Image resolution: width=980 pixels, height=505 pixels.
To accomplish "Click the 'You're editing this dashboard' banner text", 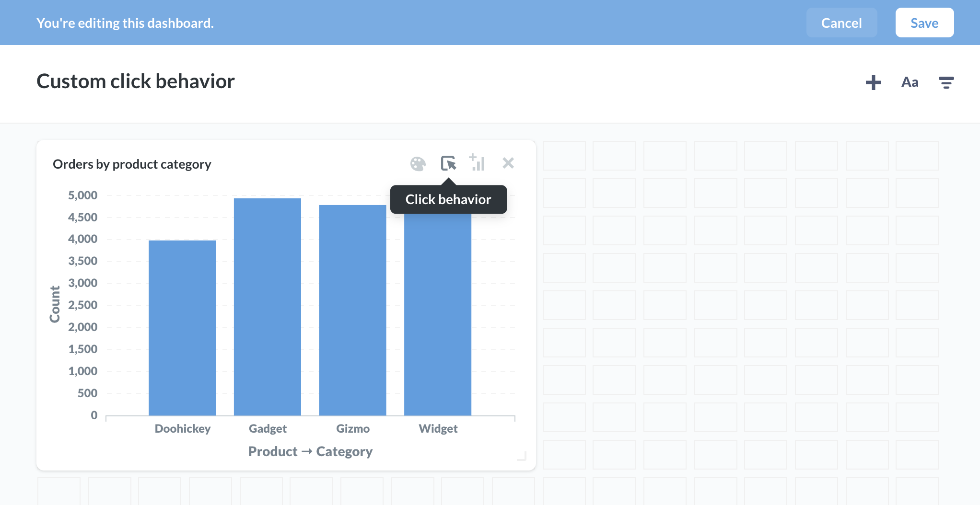I will (125, 23).
